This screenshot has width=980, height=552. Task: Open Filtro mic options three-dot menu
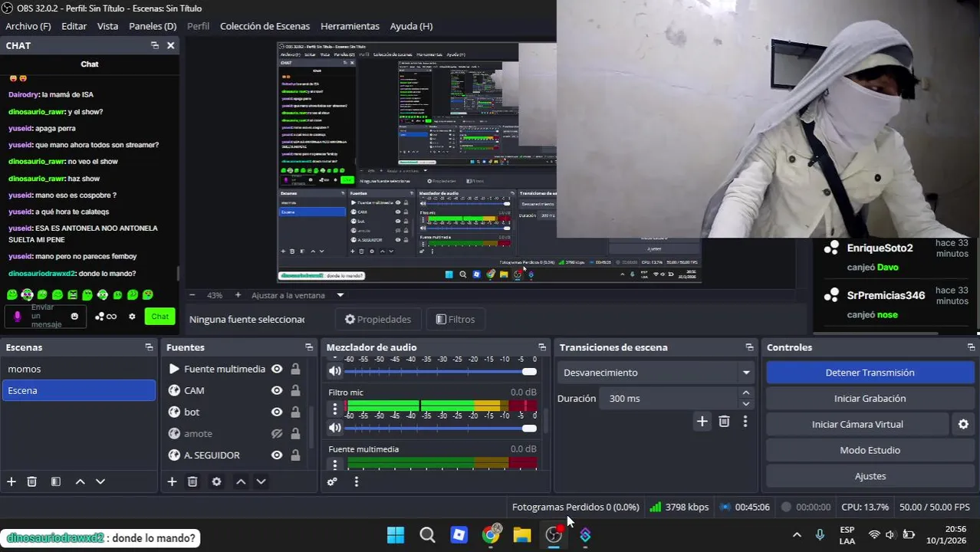(334, 409)
